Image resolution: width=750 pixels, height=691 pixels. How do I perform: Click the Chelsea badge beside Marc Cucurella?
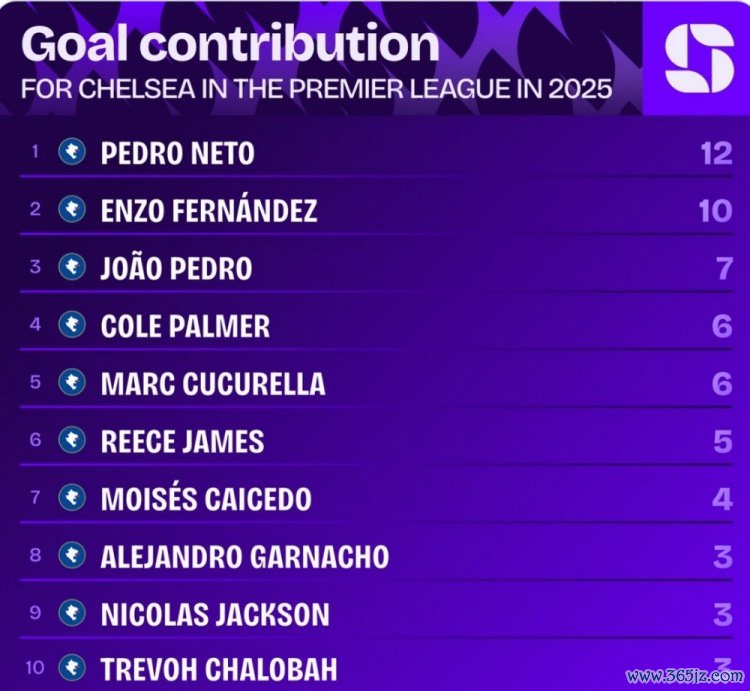coord(72,382)
